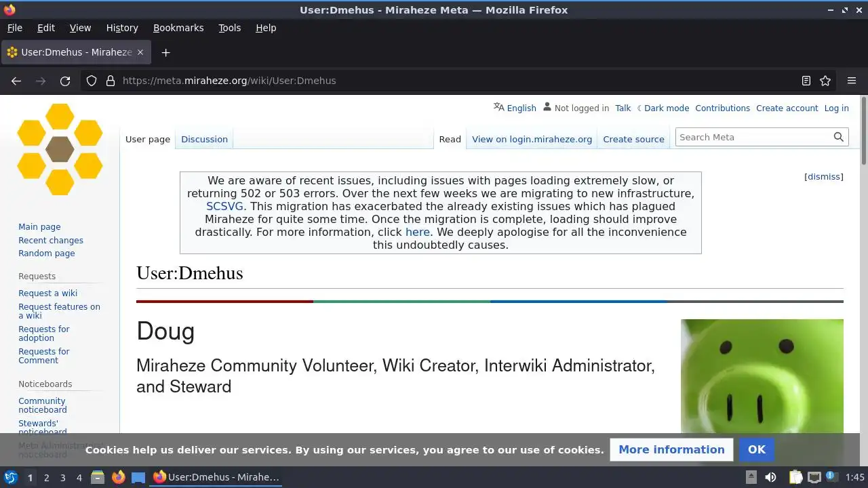Open Requests for adoption
This screenshot has width=868, height=488.
pos(44,333)
